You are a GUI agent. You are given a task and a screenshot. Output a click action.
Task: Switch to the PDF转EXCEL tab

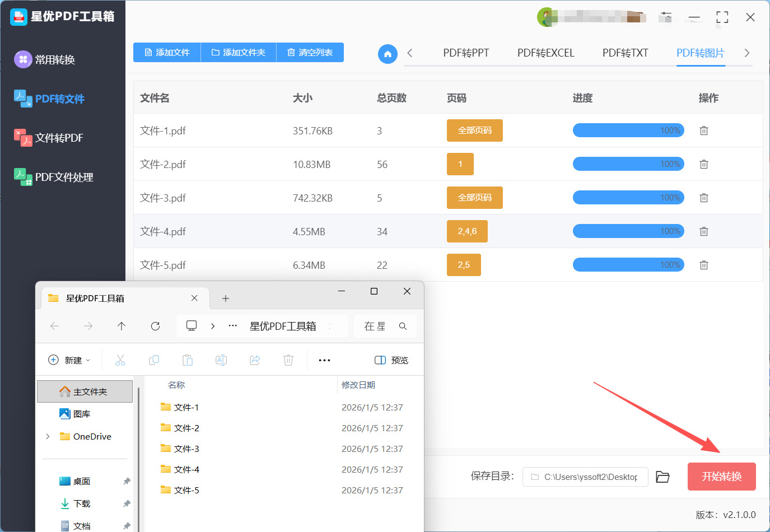pyautogui.click(x=545, y=53)
